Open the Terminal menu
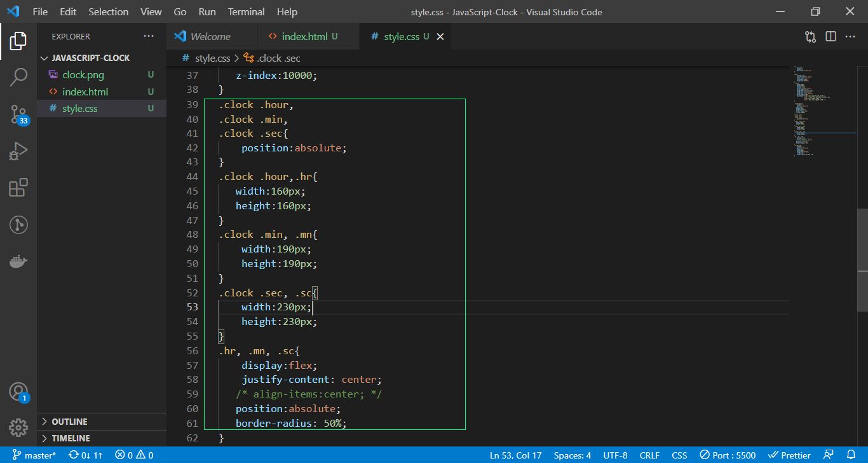This screenshot has height=463, width=868. pyautogui.click(x=246, y=11)
